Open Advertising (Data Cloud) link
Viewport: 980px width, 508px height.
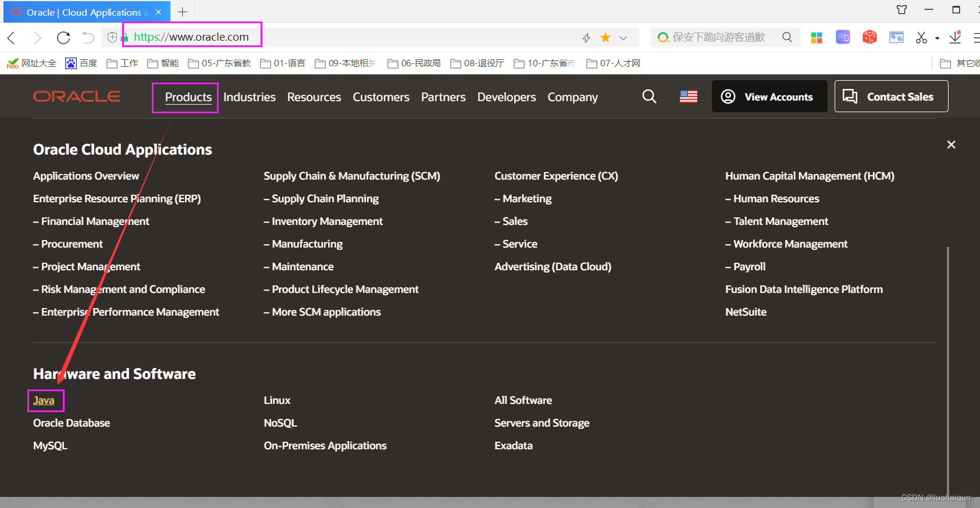pyautogui.click(x=553, y=267)
